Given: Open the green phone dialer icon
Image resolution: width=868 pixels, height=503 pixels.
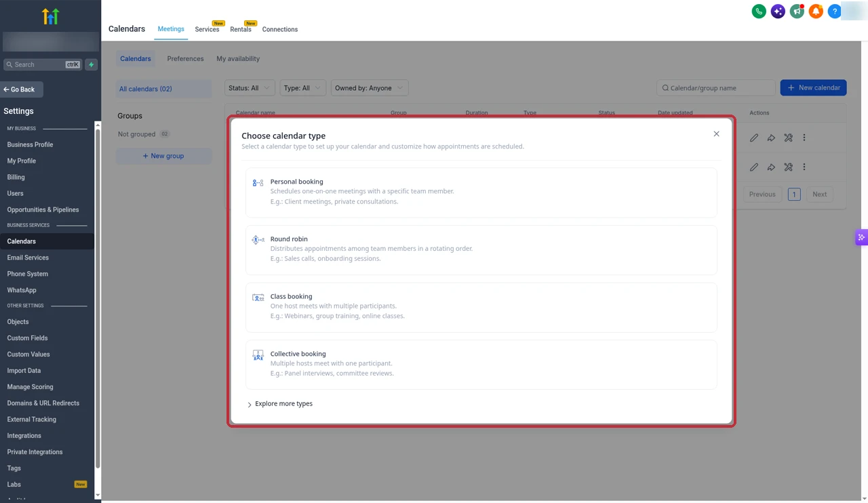Looking at the screenshot, I should pyautogui.click(x=759, y=12).
